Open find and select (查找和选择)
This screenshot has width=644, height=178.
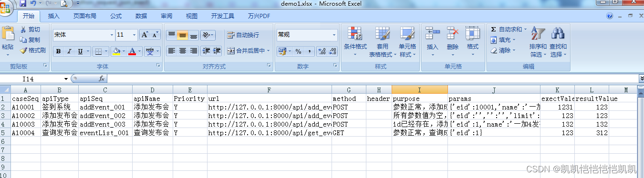[558, 42]
